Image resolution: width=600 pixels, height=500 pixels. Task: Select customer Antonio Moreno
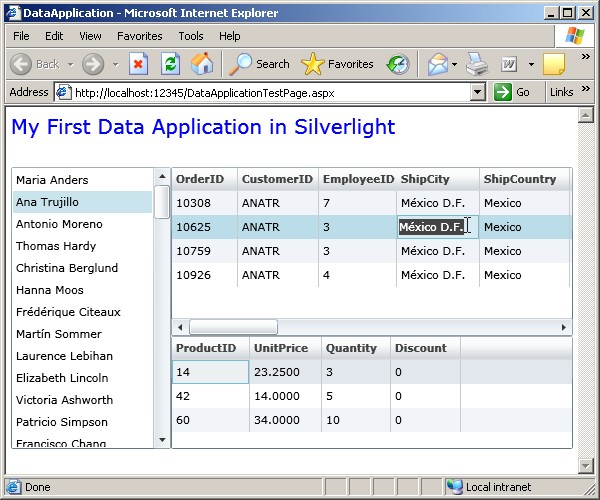[x=83, y=224]
